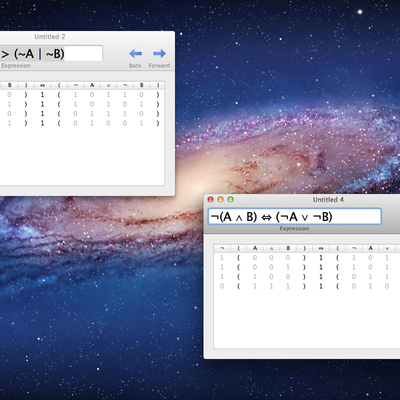Select the ⇔ column header in Untitled 2
This screenshot has width=400, height=400.
pyautogui.click(x=42, y=85)
